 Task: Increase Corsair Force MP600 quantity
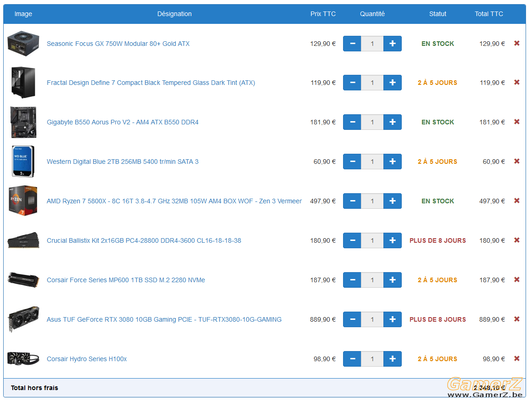tap(393, 280)
